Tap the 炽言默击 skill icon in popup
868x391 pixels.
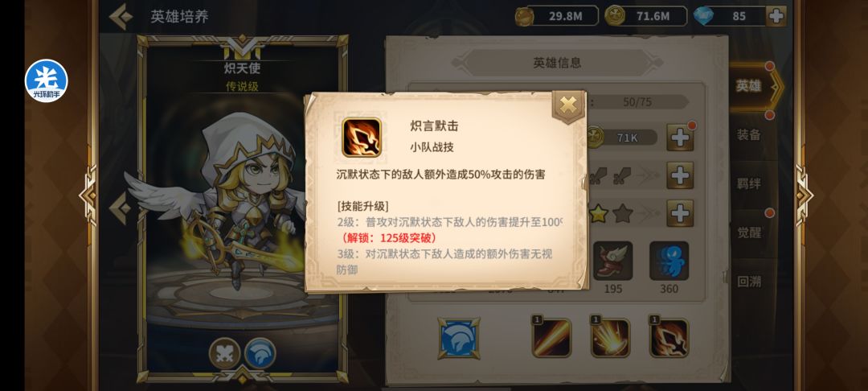click(362, 138)
